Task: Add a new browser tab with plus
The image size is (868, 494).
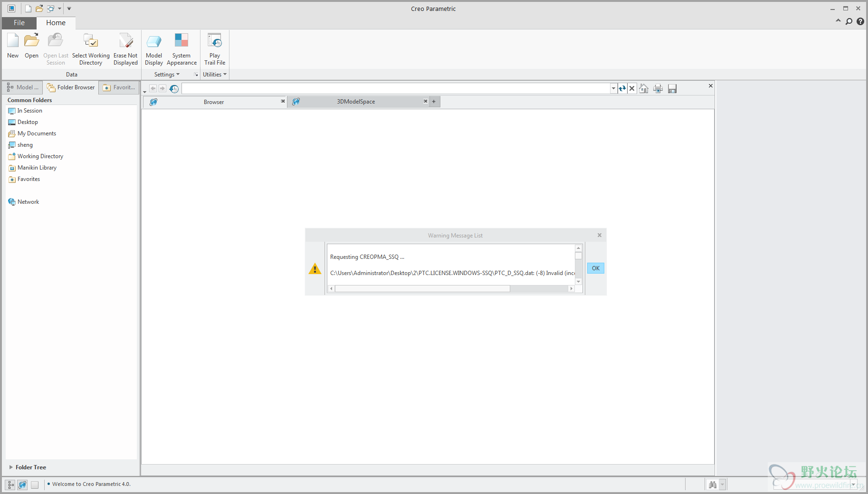Action: pos(434,102)
